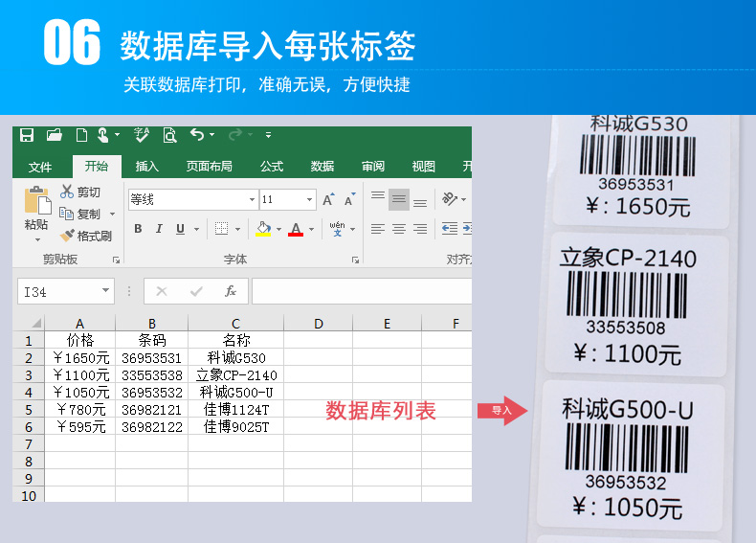Click the Open folder icon

[x=54, y=135]
